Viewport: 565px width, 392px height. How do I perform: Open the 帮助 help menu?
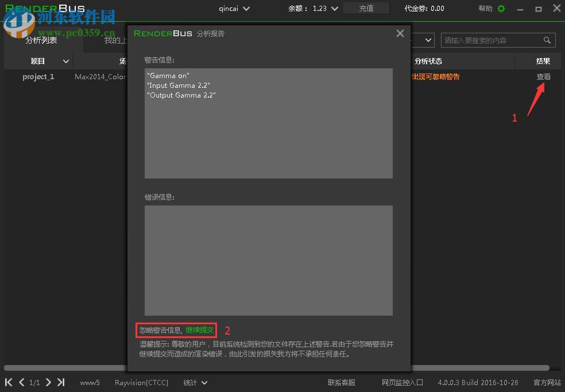click(x=484, y=9)
